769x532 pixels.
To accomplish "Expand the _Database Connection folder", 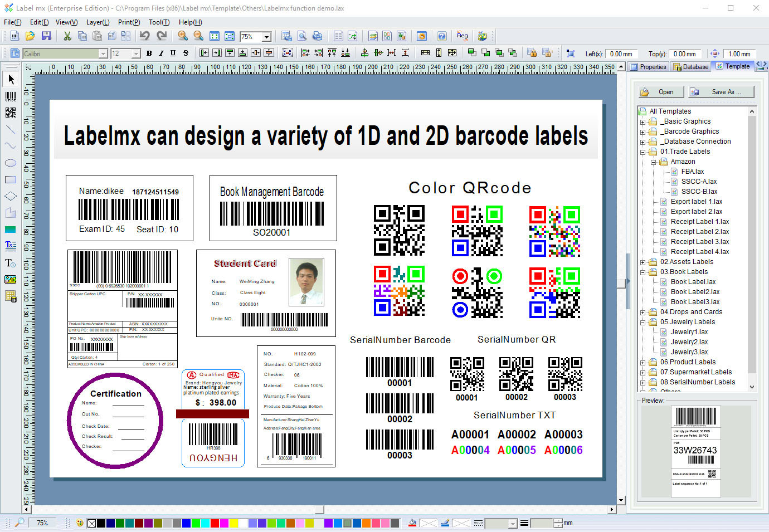I will click(643, 141).
